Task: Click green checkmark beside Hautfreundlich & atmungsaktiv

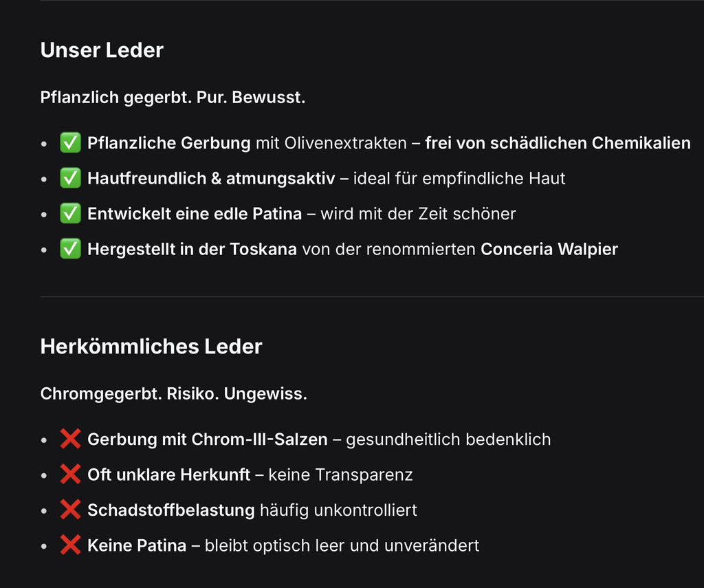Action: click(71, 178)
